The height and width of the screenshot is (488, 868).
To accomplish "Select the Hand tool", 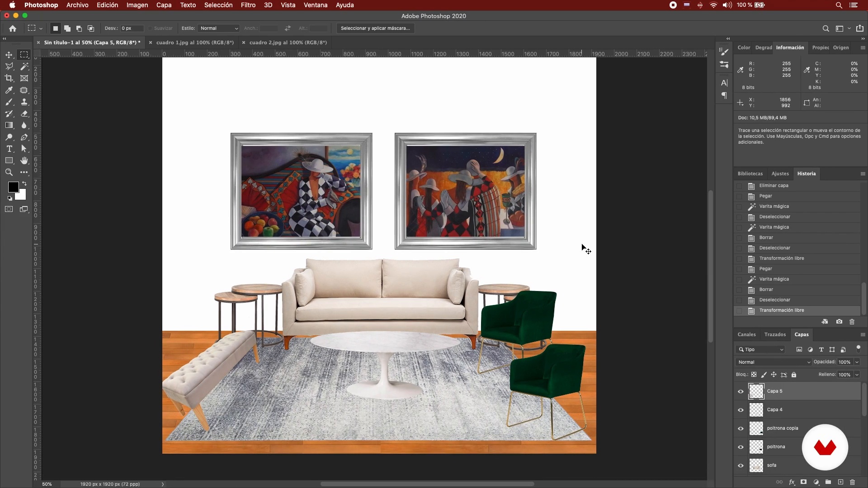I will tap(24, 160).
